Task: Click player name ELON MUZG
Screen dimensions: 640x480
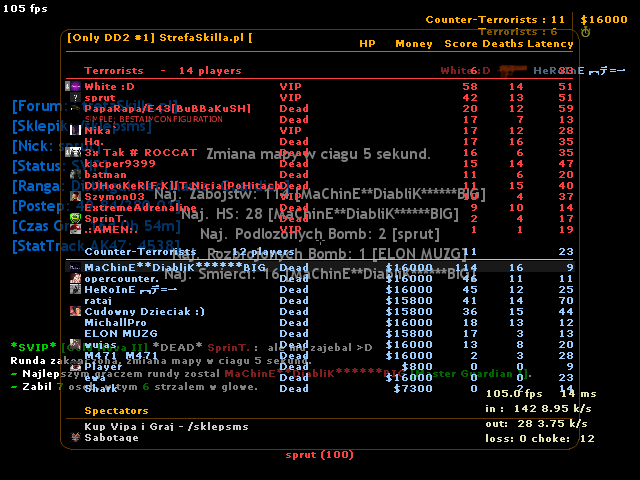Action: 121,333
